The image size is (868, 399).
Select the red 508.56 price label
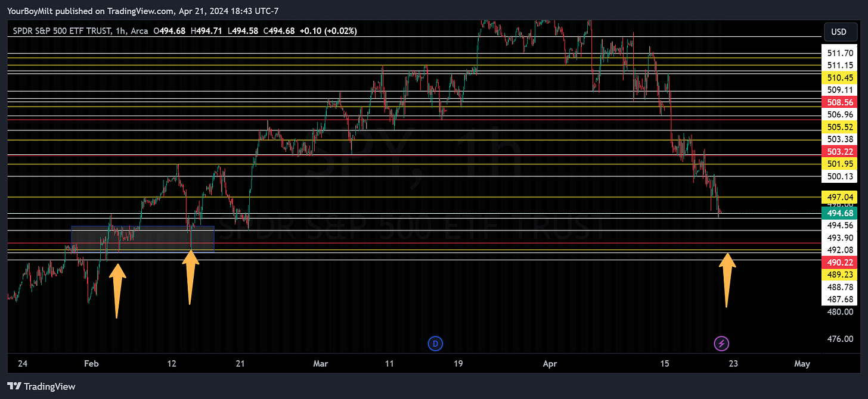tap(841, 102)
